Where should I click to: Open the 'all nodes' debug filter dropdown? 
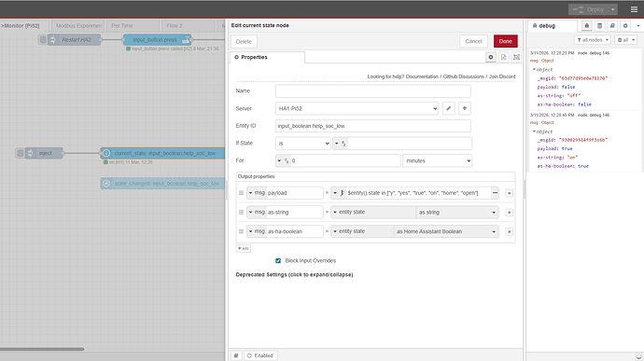click(x=593, y=40)
